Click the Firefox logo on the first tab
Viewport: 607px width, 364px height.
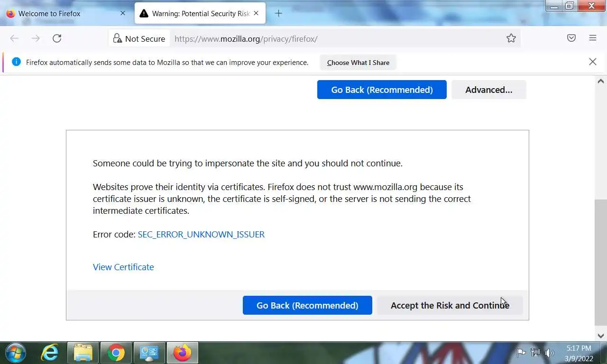click(x=10, y=13)
